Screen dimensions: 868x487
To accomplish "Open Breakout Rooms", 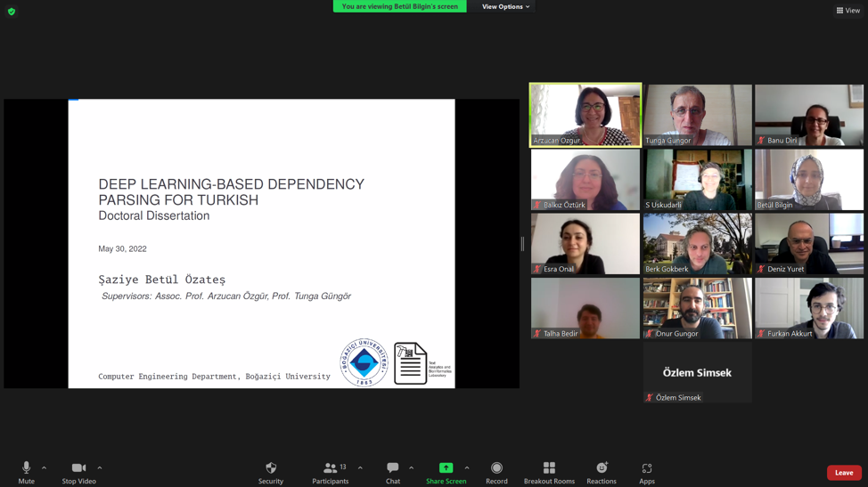I will [x=549, y=468].
